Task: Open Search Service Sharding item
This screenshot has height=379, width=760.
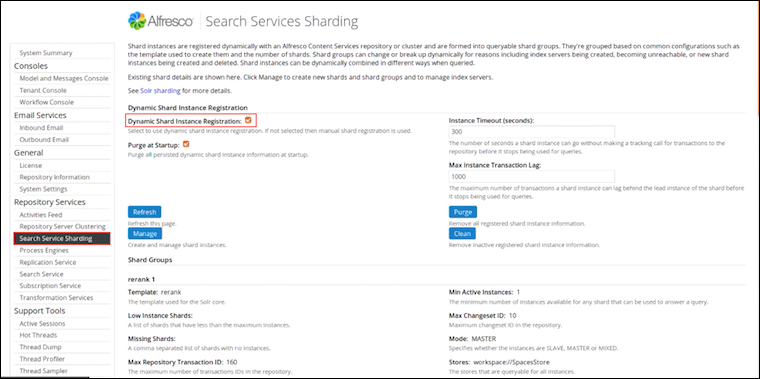Action: pyautogui.click(x=62, y=238)
